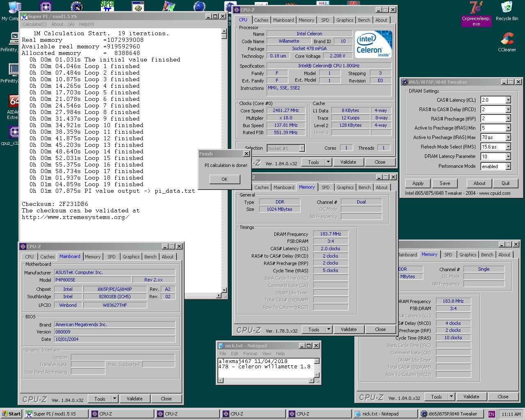Open Caches tab in Mainboard CPU-Z window
Screen dimensions: 525x420
click(x=47, y=257)
